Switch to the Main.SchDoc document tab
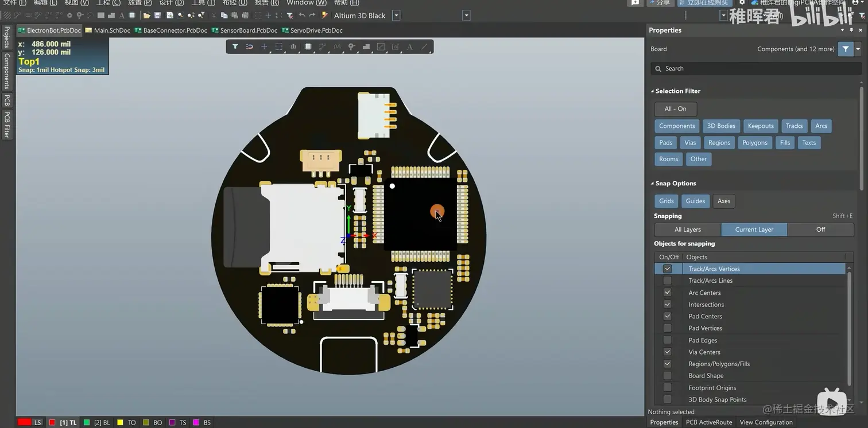This screenshot has width=868, height=428. coord(108,30)
